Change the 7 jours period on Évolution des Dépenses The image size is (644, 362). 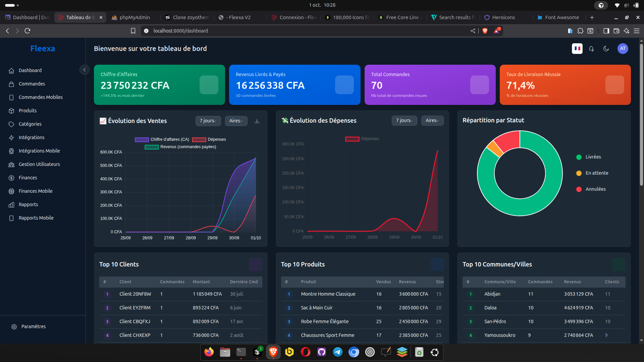click(x=404, y=121)
